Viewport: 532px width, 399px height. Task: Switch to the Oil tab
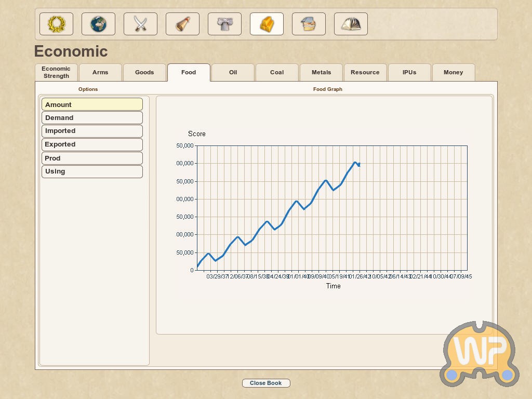tap(233, 72)
